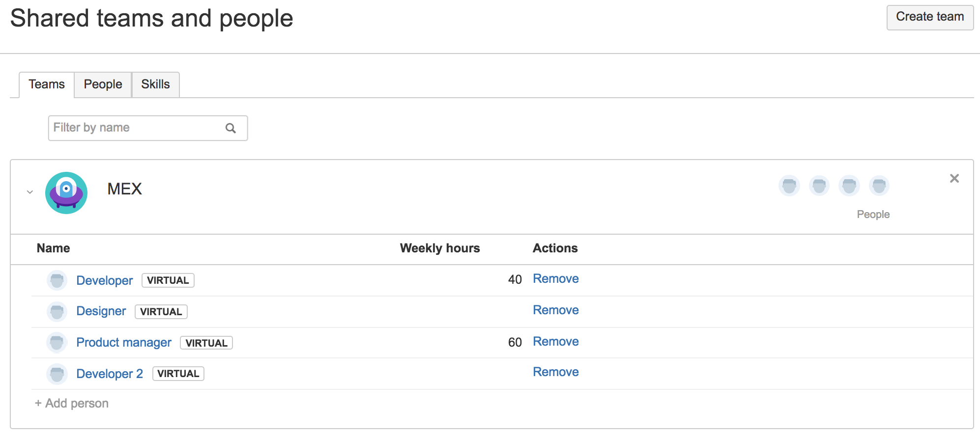Collapse the MEX team section chevron

[30, 192]
